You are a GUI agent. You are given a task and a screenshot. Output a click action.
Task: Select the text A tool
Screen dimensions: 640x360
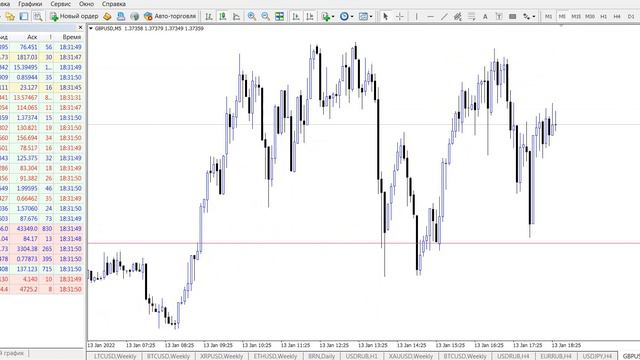pos(485,16)
